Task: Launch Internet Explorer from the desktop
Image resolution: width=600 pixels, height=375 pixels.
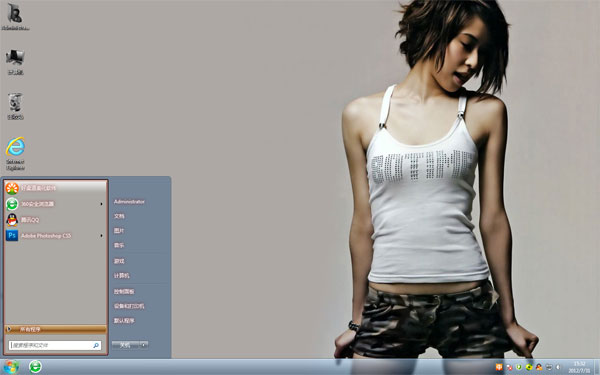Action: pos(15,153)
